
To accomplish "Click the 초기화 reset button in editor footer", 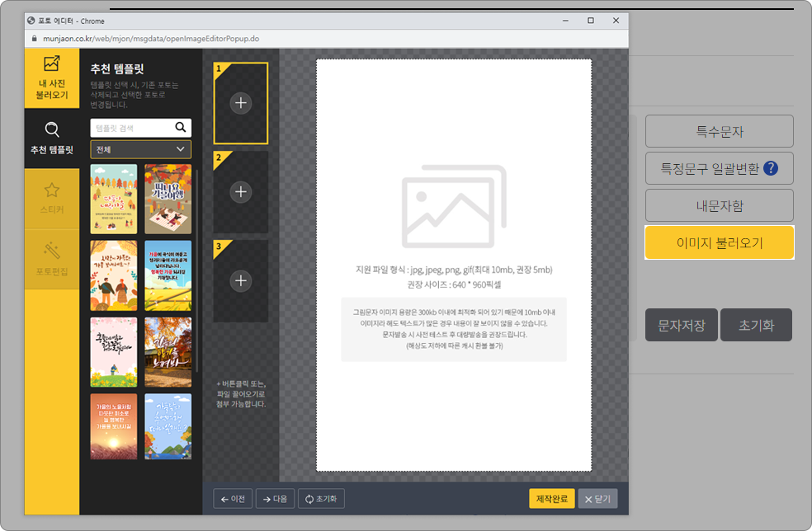I will coord(322,499).
